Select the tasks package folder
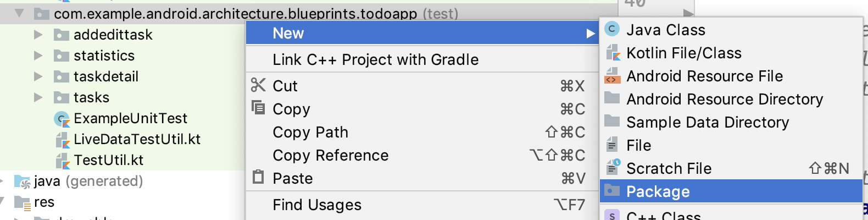The image size is (868, 220). click(91, 97)
